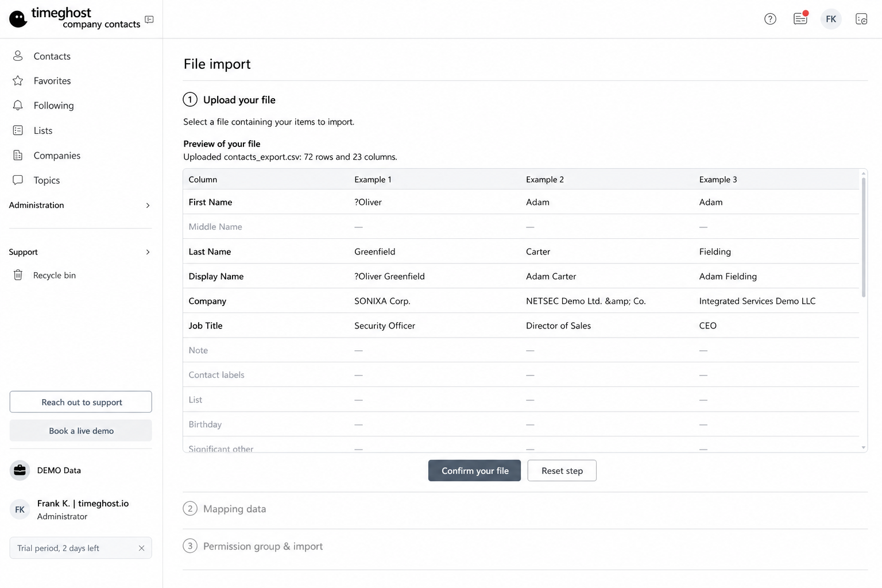Image resolution: width=882 pixels, height=588 pixels.
Task: Click Book a live demo
Action: [x=81, y=431]
